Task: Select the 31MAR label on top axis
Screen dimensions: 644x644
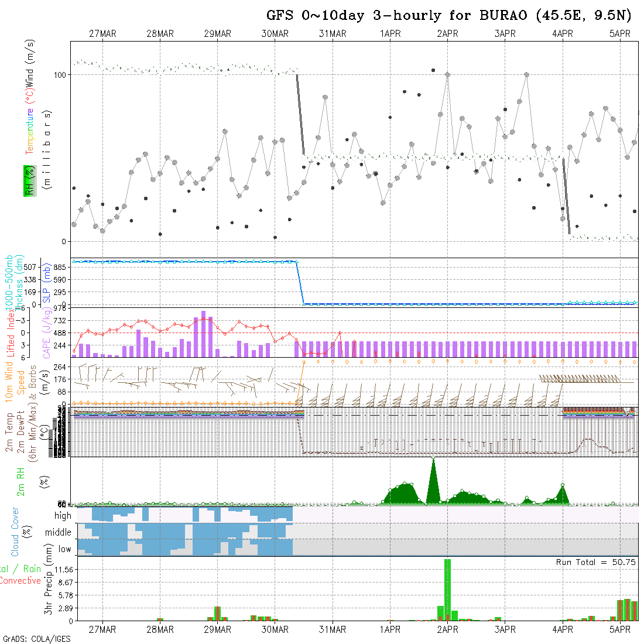Action: pyautogui.click(x=333, y=34)
